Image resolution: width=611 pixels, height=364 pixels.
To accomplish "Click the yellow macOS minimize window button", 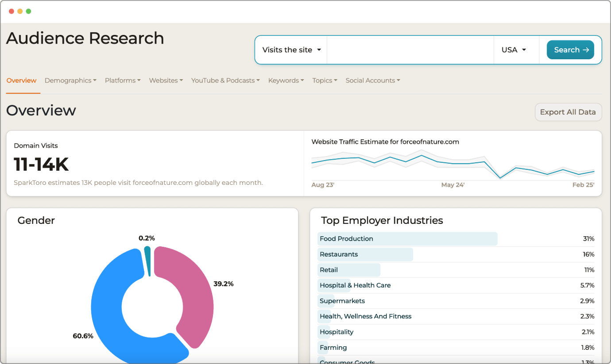I will (20, 11).
